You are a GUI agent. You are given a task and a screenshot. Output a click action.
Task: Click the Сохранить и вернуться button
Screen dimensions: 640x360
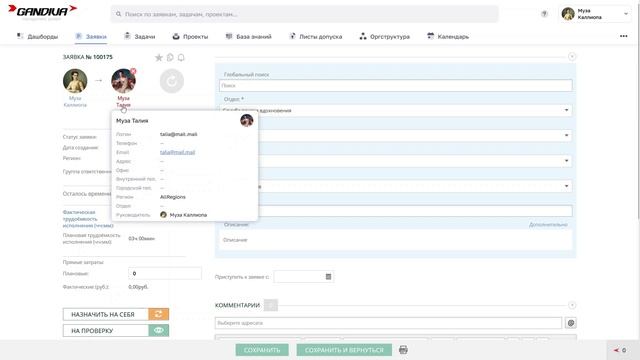[x=344, y=350]
